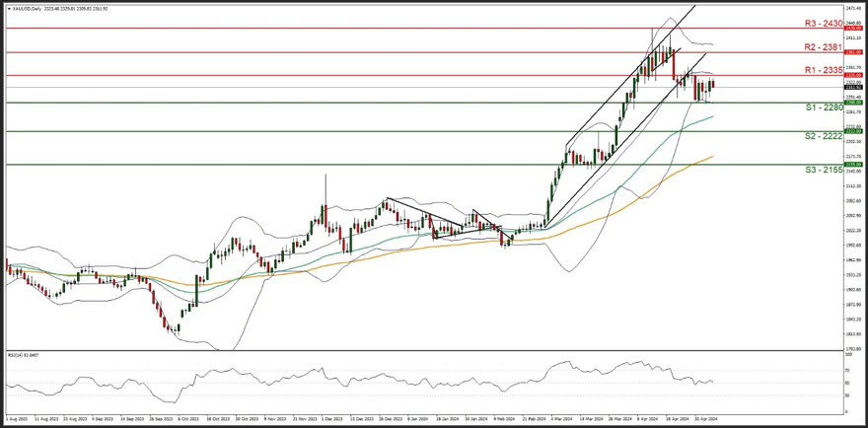Click the 2142.00 price axis value
The height and width of the screenshot is (428, 868).
(852, 171)
